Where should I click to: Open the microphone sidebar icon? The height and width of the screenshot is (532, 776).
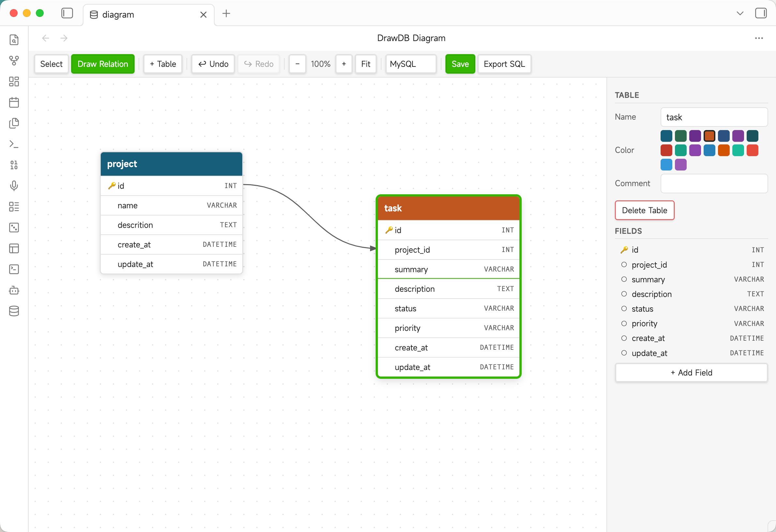coord(14,186)
